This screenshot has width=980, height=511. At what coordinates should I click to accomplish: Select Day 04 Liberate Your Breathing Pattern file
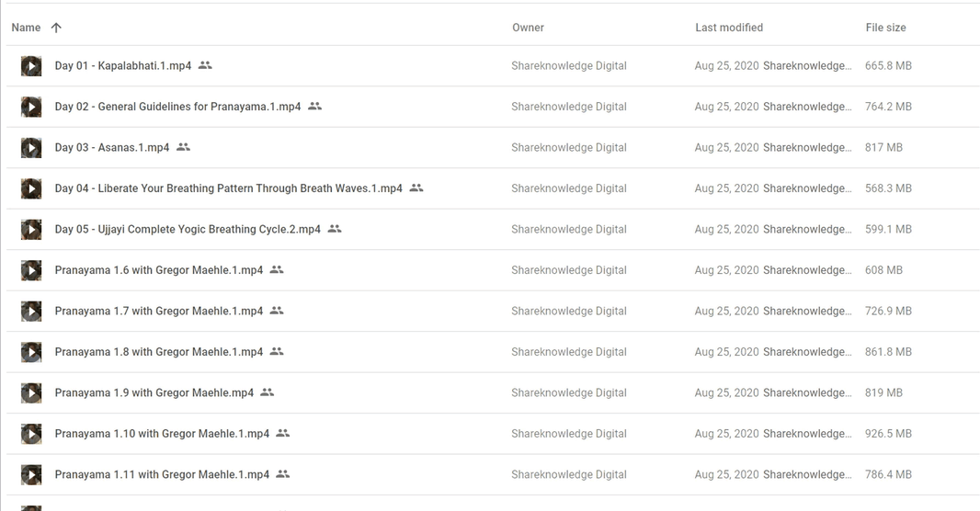click(228, 188)
